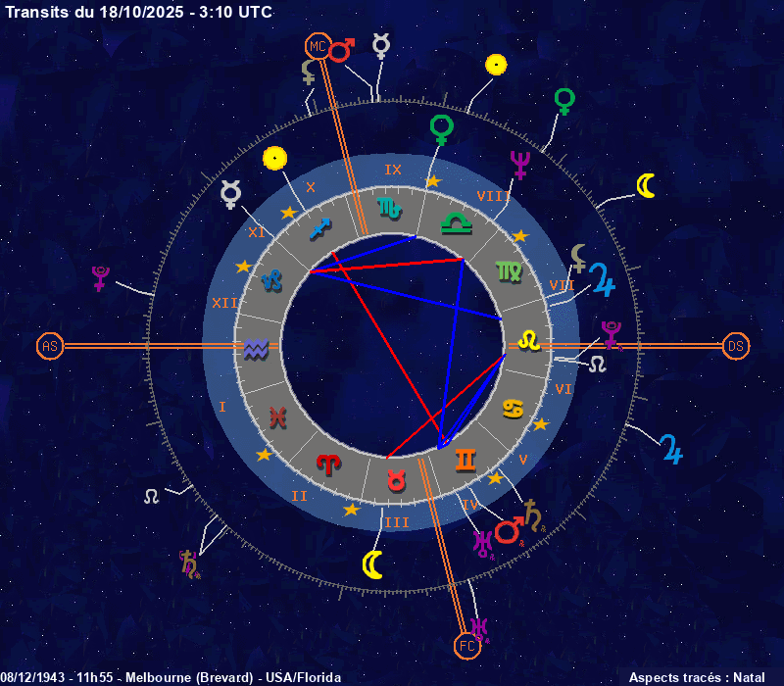The image size is (784, 686).
Task: Click the Libra zodiac sign
Action: 456,223
